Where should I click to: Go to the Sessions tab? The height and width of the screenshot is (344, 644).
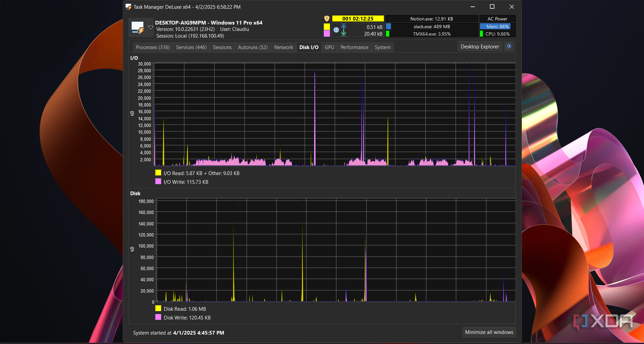point(222,47)
